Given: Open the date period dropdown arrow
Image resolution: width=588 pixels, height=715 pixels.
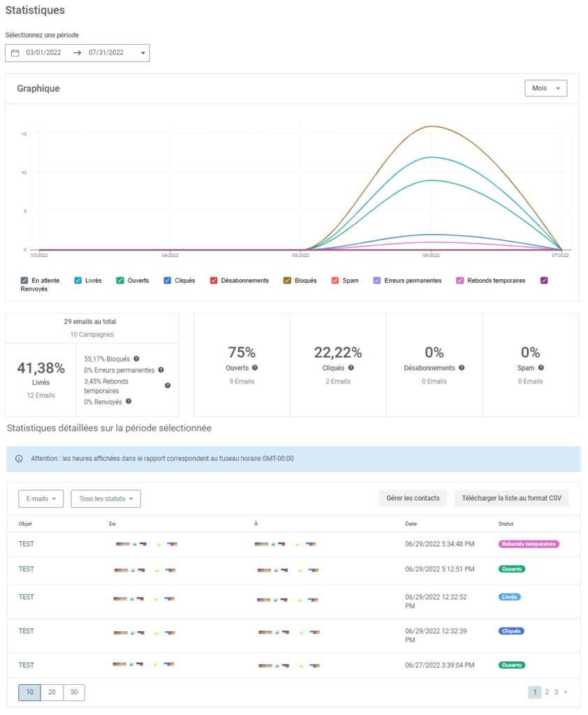Looking at the screenshot, I should point(142,53).
